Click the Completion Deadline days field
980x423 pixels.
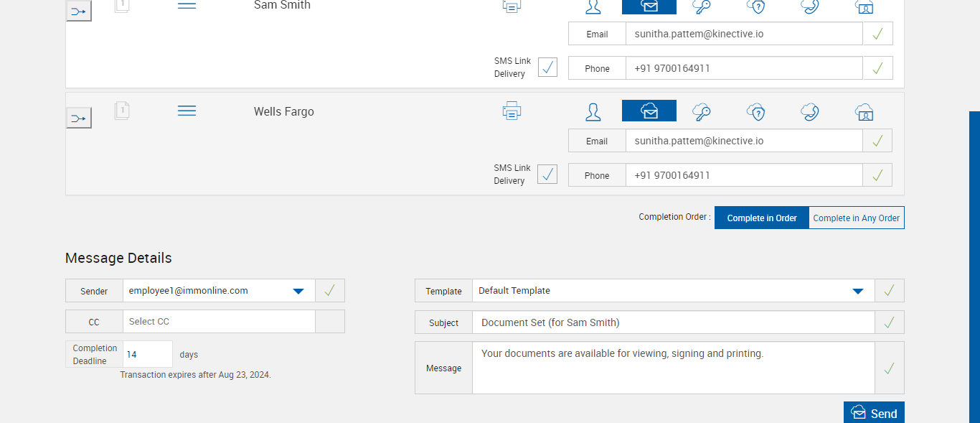pos(148,355)
